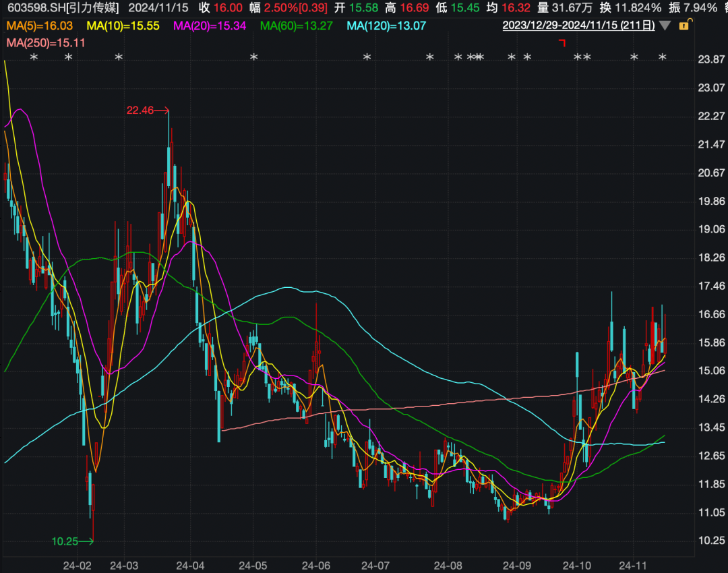Click the green arrow beside the 10.25 low
Image resolution: width=728 pixels, height=573 pixels.
[86, 541]
